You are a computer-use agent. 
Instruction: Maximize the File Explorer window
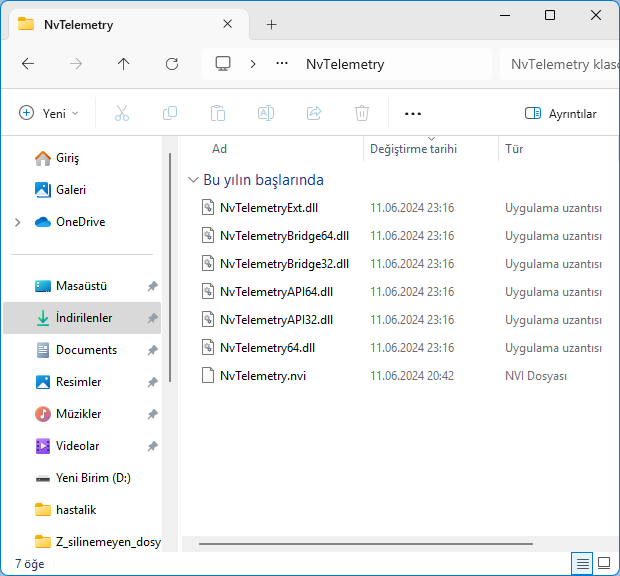point(550,15)
